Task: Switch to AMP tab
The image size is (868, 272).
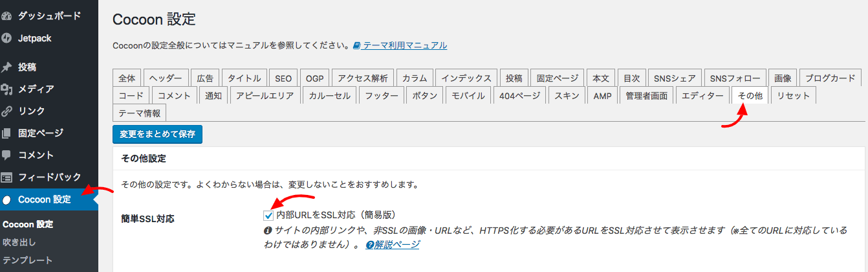Action: tap(602, 96)
